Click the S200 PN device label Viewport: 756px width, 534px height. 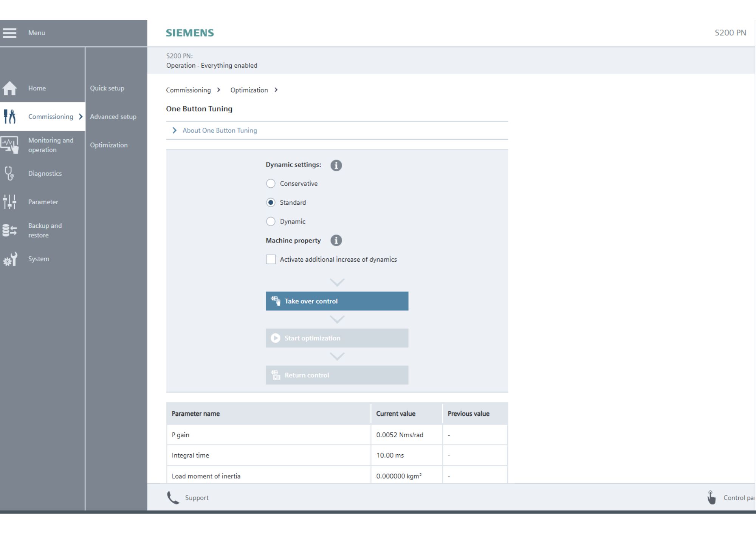coord(730,33)
